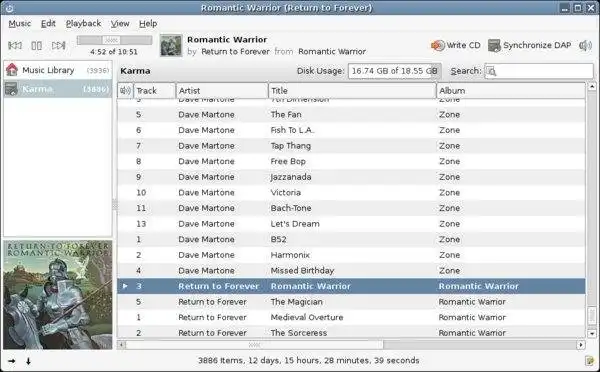Screen dimensions: 600x372
Task: Click the Karma device icon
Action: pyautogui.click(x=11, y=89)
